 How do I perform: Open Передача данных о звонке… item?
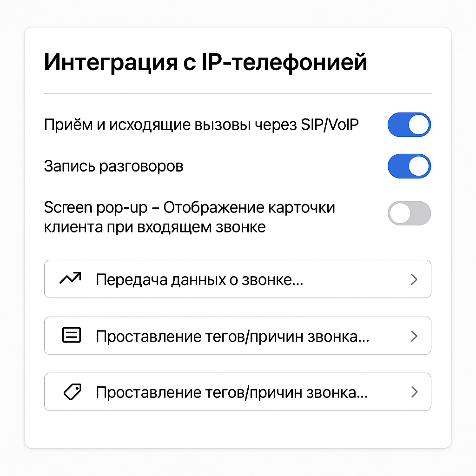click(238, 279)
